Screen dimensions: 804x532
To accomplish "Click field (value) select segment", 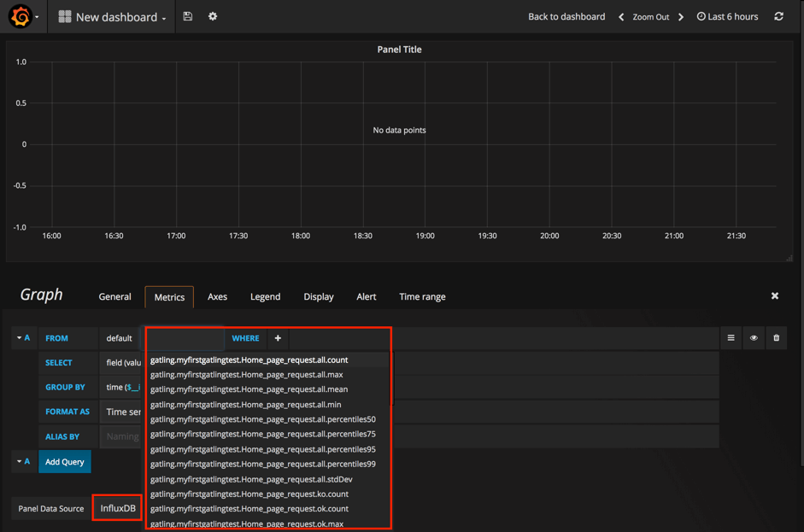I will coord(123,363).
